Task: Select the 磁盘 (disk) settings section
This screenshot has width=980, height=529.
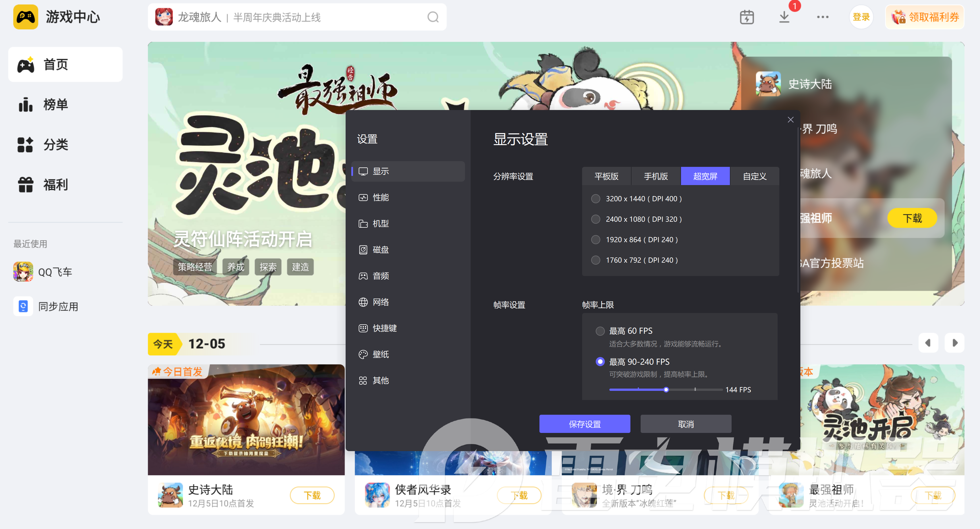Action: (381, 250)
